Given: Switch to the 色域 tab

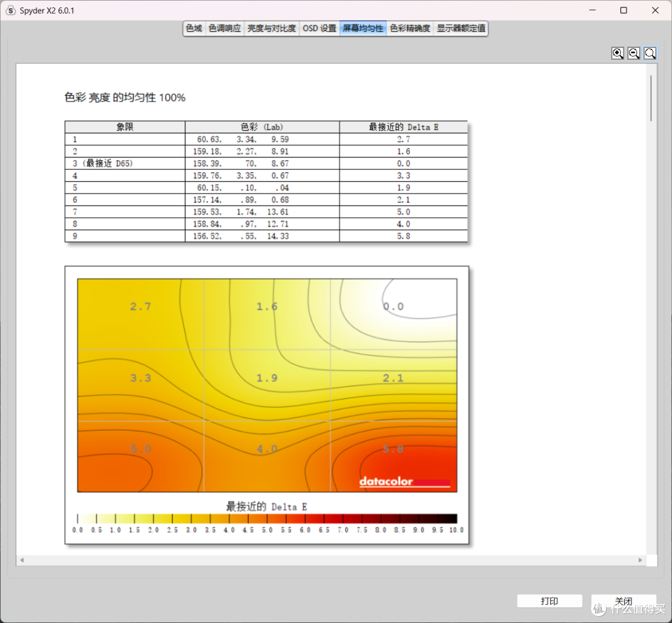Looking at the screenshot, I should pyautogui.click(x=194, y=28).
